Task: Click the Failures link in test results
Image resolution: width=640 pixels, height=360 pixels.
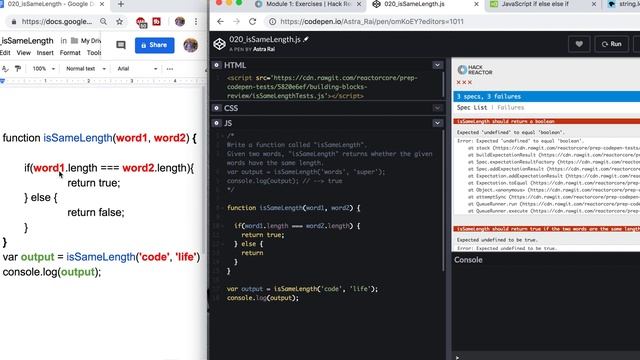Action: (511, 107)
